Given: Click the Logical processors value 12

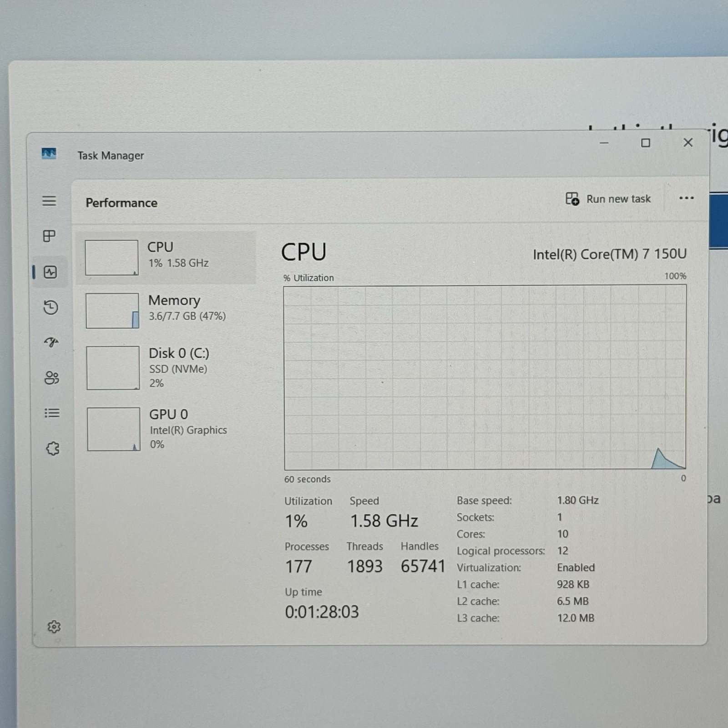Looking at the screenshot, I should pyautogui.click(x=563, y=551).
